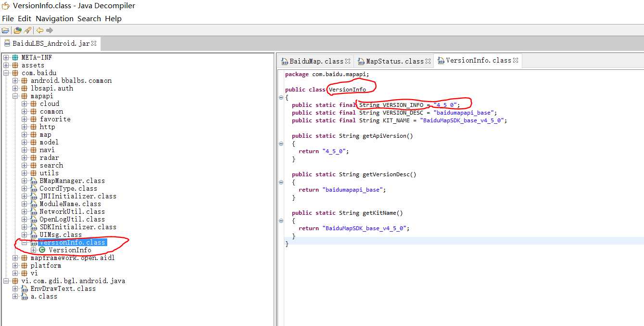Click the EnvDrawText.class file icon
The height and width of the screenshot is (326, 644).
click(25, 288)
